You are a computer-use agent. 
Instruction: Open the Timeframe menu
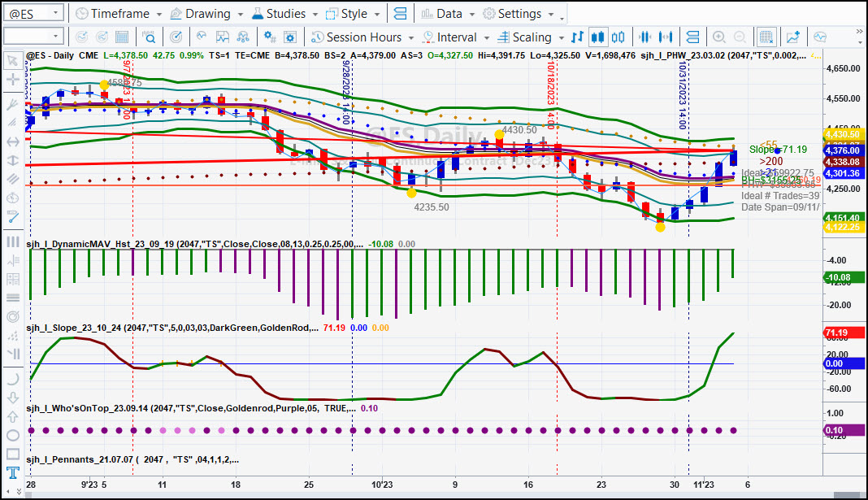[118, 14]
